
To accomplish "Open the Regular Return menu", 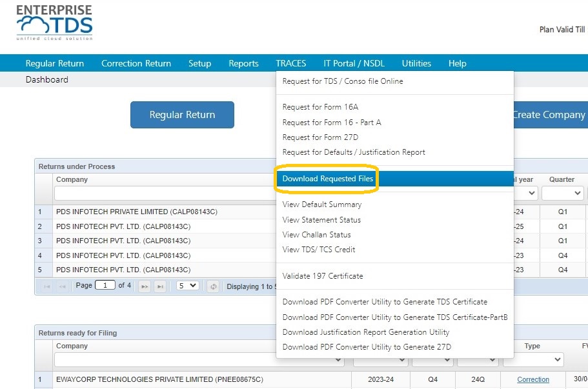I will pos(55,63).
